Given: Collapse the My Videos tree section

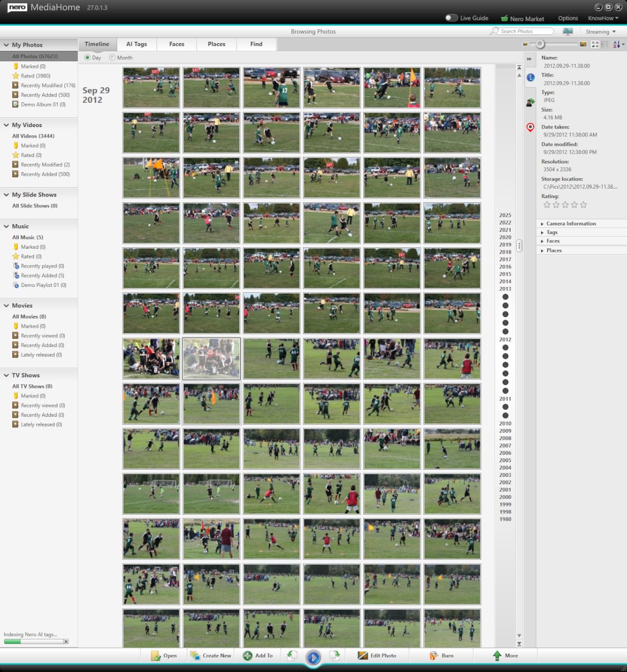Looking at the screenshot, I should [6, 125].
